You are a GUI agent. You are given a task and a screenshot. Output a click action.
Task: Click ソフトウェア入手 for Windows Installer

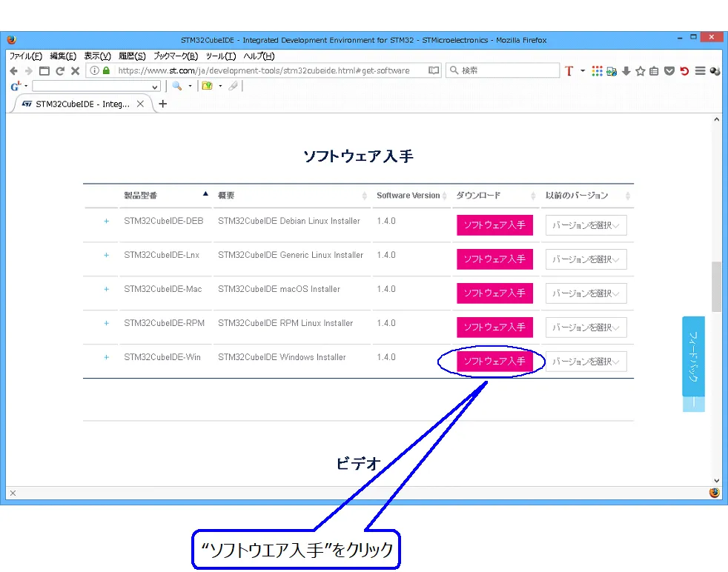pyautogui.click(x=494, y=362)
